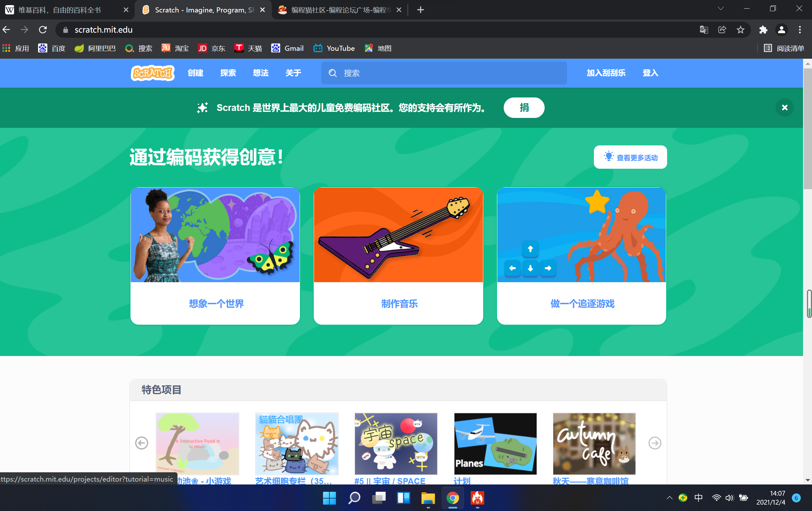Open the autumn cafe project thumbnail
The height and width of the screenshot is (511, 812).
595,444
